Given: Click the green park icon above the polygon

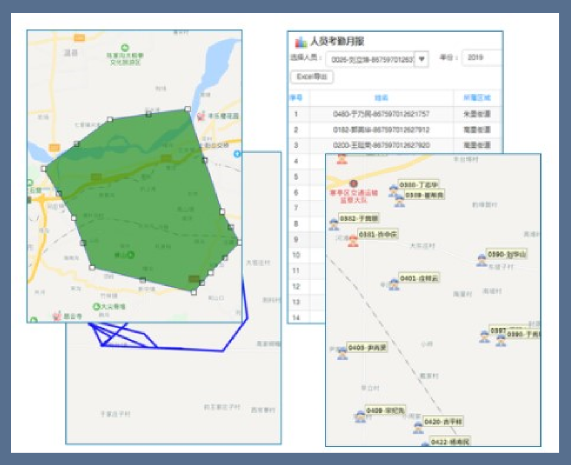Looking at the screenshot, I should point(125,47).
